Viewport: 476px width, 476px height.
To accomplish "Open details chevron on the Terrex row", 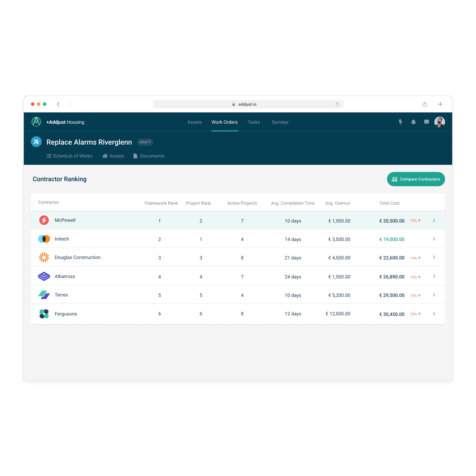I will (x=434, y=295).
